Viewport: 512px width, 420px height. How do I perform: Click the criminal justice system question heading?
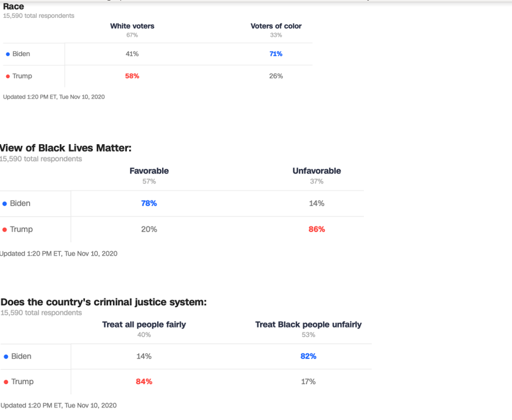[104, 303]
